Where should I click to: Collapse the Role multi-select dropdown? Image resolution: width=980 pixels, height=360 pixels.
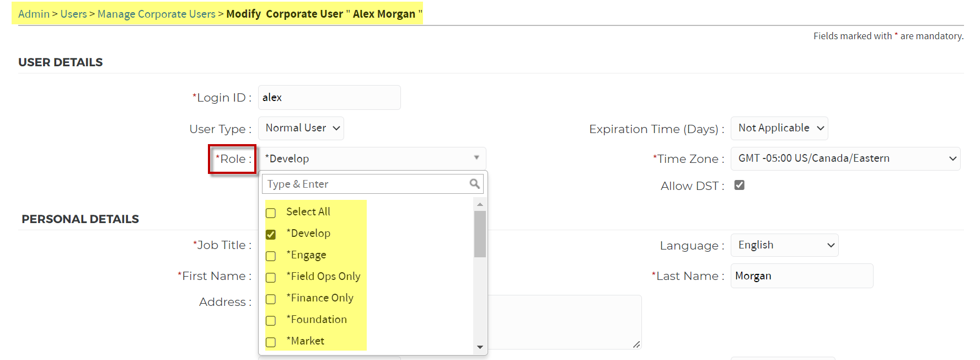tap(372, 158)
